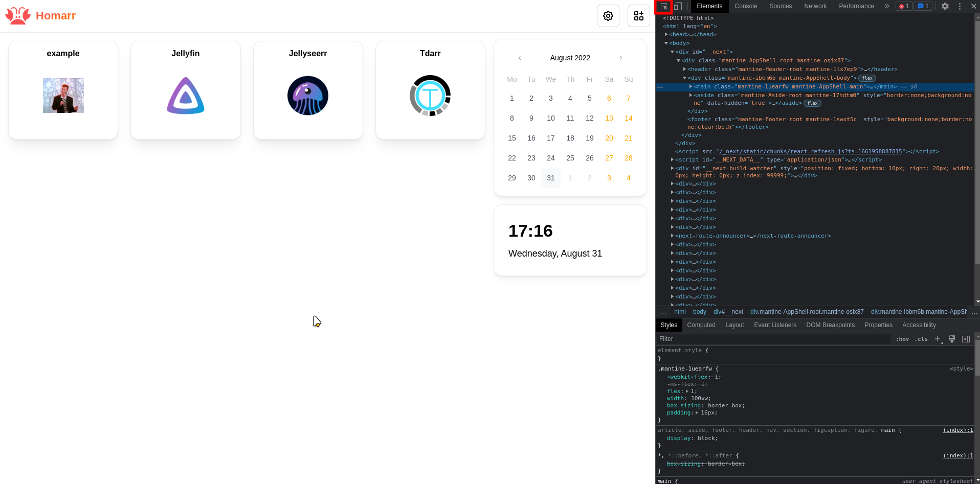Collapse the div id __next node
The image size is (980, 484).
672,52
